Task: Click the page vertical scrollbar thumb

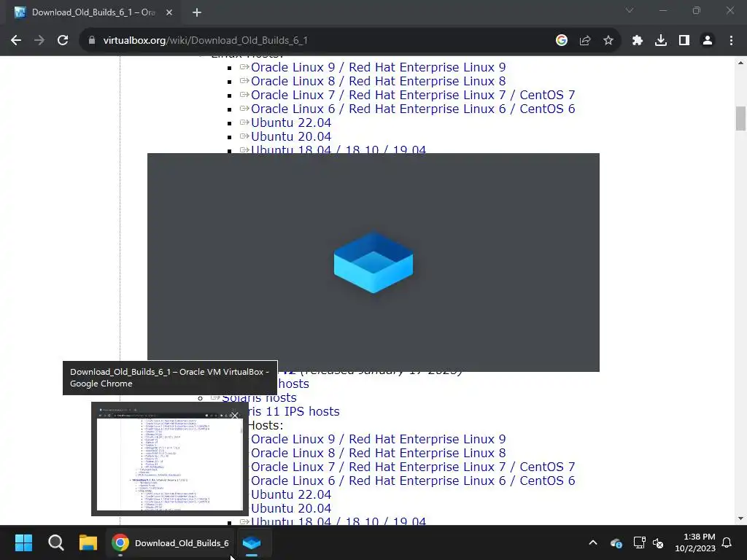Action: pos(740,118)
